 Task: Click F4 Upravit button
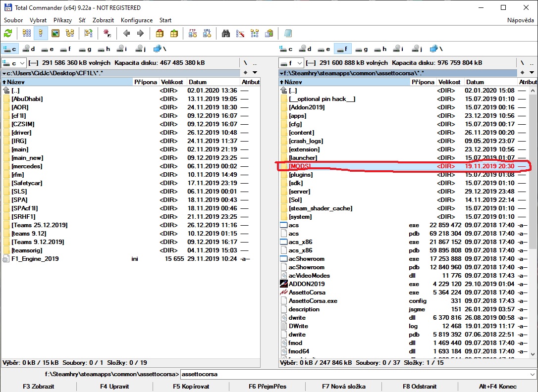pos(114,386)
